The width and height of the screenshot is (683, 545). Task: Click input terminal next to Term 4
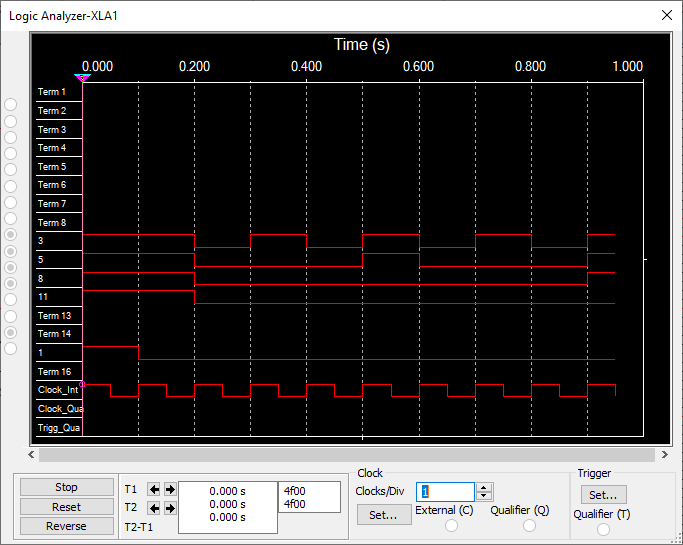(x=10, y=153)
